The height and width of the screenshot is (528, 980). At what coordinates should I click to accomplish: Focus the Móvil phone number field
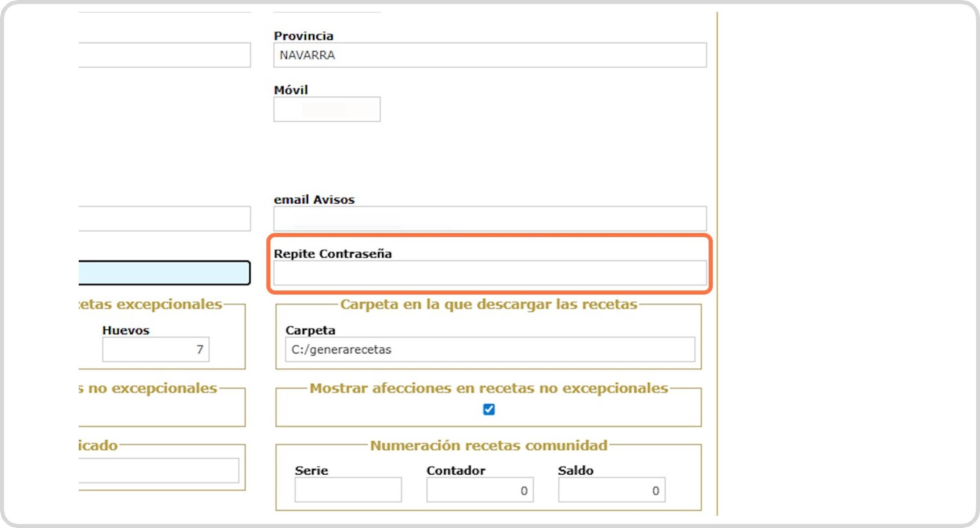click(x=327, y=109)
